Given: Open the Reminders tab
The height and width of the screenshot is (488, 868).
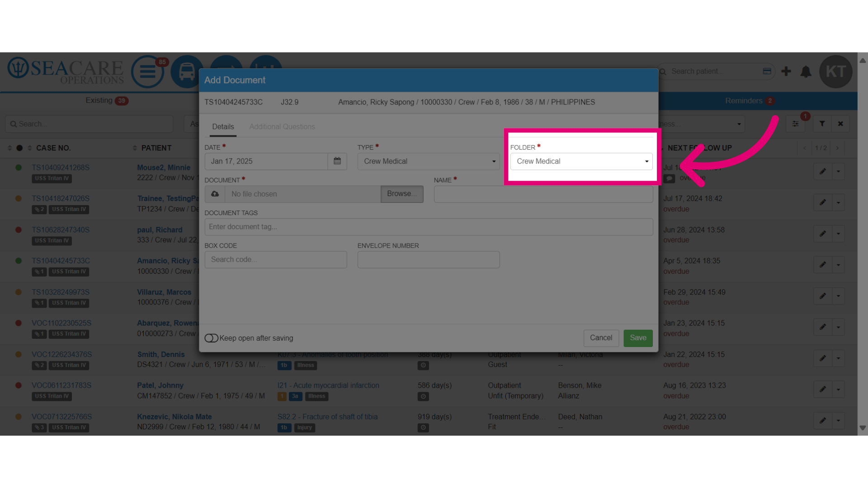Looking at the screenshot, I should pyautogui.click(x=750, y=101).
